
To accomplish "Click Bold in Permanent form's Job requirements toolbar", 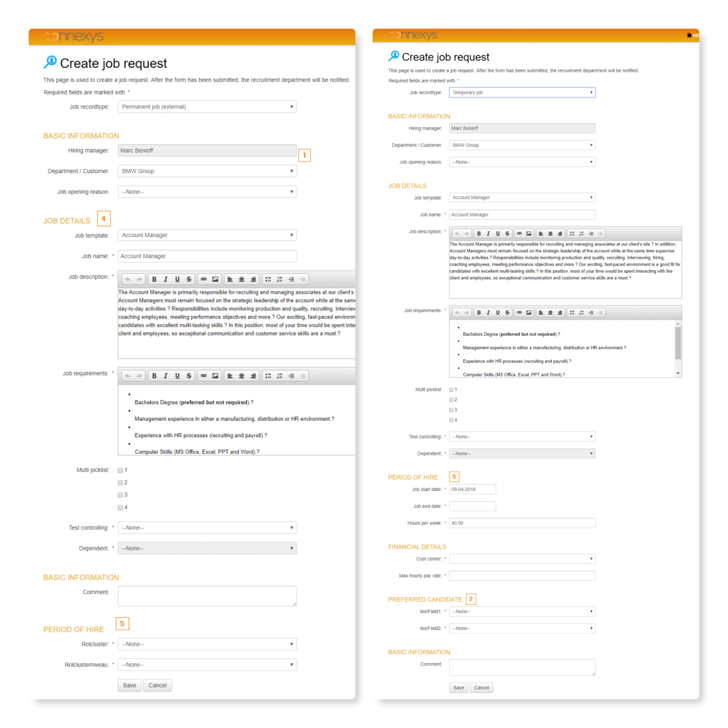I will (154, 376).
